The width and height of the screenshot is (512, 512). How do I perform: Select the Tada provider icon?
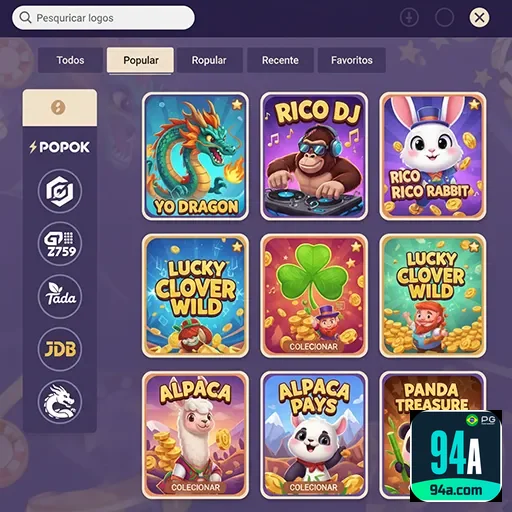(60, 296)
